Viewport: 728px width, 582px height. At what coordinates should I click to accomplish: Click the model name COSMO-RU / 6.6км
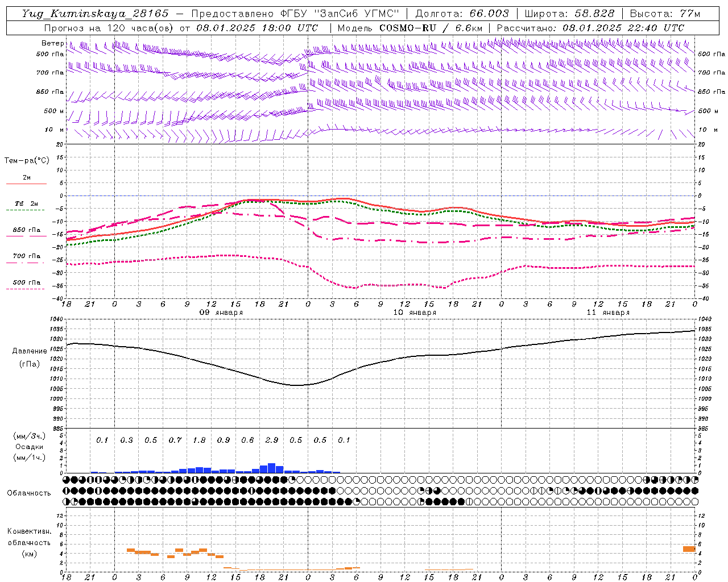431,28
